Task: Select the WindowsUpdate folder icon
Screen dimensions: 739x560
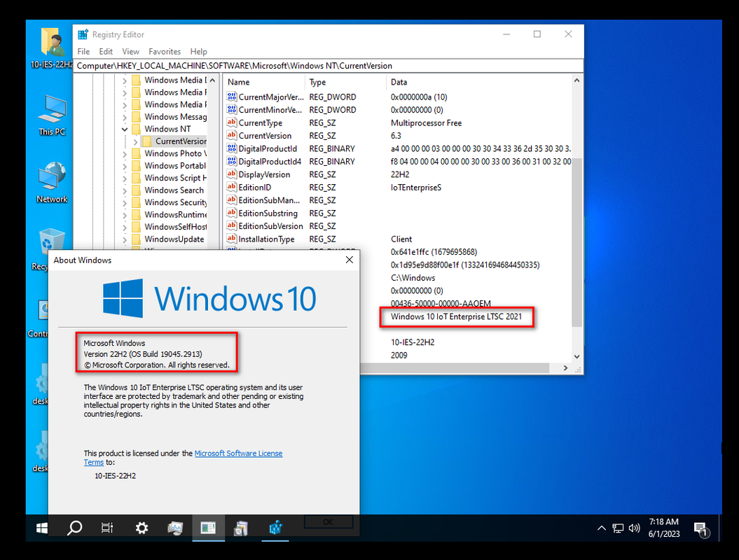Action: (136, 239)
